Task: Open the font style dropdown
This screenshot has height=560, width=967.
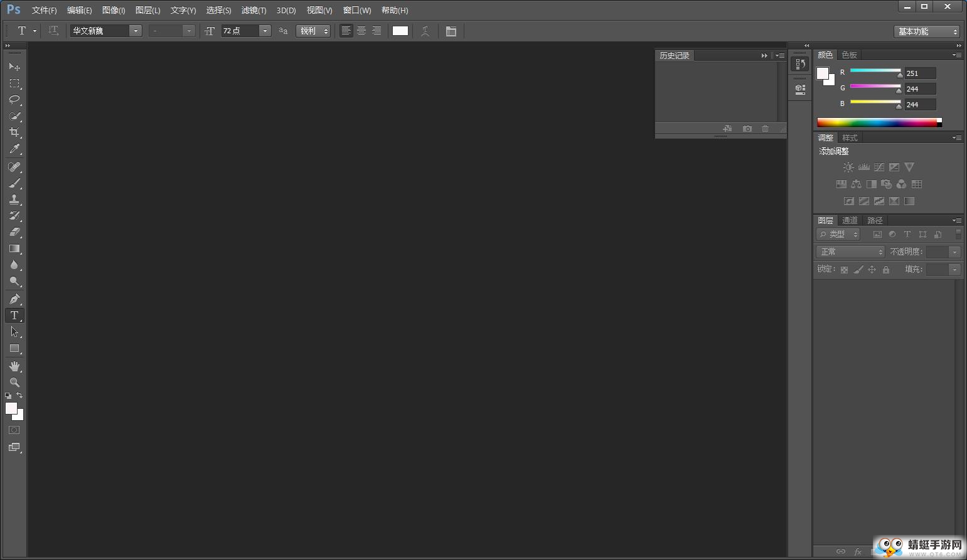Action: [189, 31]
